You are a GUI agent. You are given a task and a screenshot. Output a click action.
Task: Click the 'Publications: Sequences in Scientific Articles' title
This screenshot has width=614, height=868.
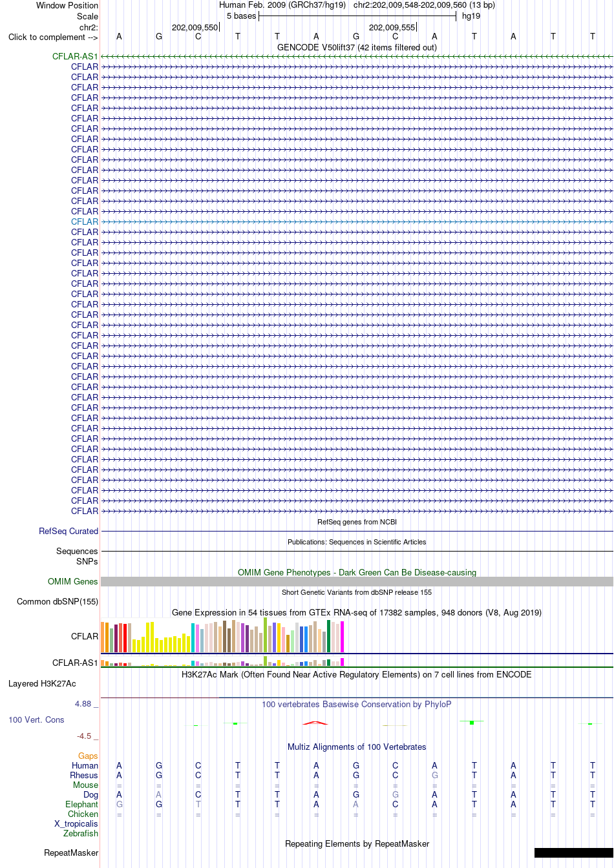tap(357, 542)
